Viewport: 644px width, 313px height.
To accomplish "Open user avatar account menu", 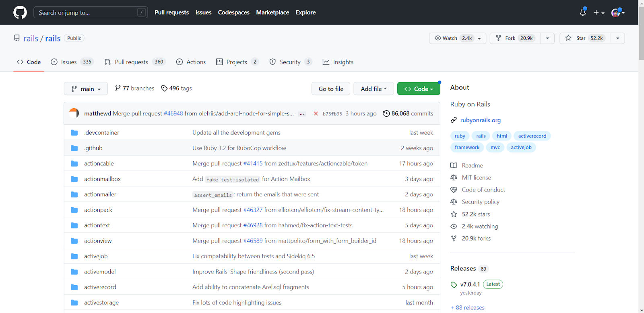I will tap(617, 12).
